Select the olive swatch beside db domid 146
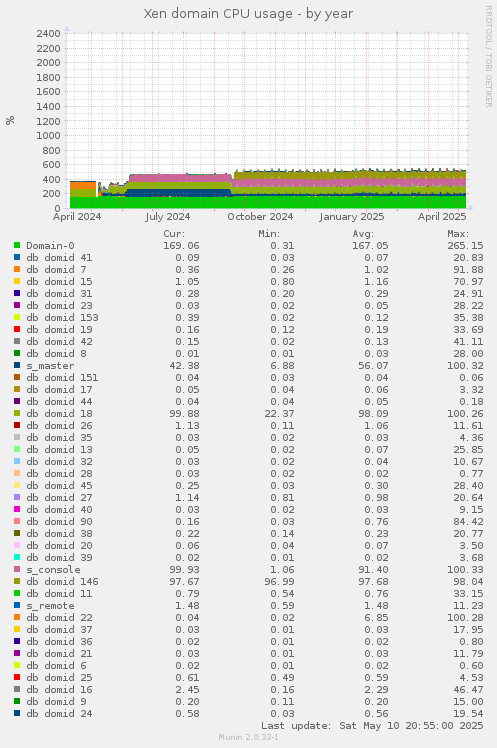This screenshot has height=748, width=497. (17, 581)
